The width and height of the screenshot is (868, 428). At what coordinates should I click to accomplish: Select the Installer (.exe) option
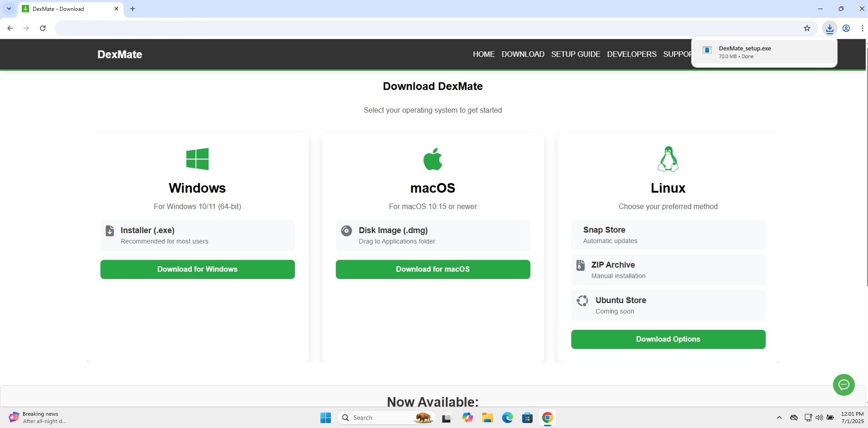[x=197, y=235]
